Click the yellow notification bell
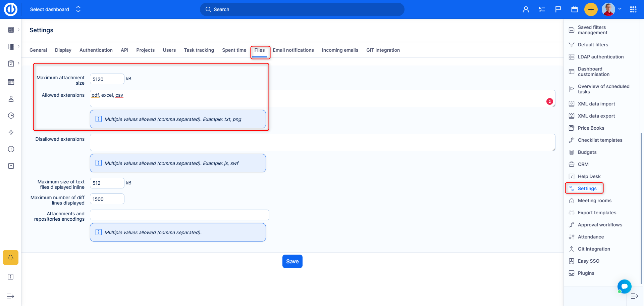The width and height of the screenshot is (644, 306). pos(11,258)
